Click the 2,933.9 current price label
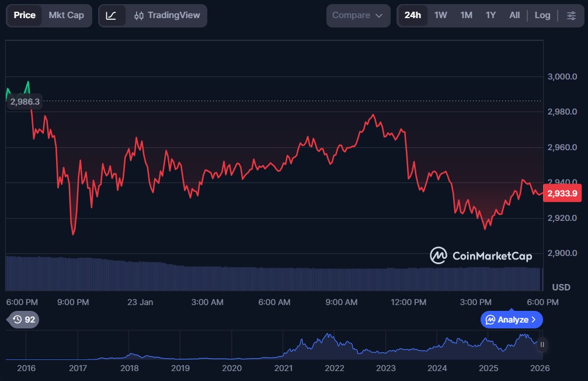The image size is (588, 381). pos(562,193)
